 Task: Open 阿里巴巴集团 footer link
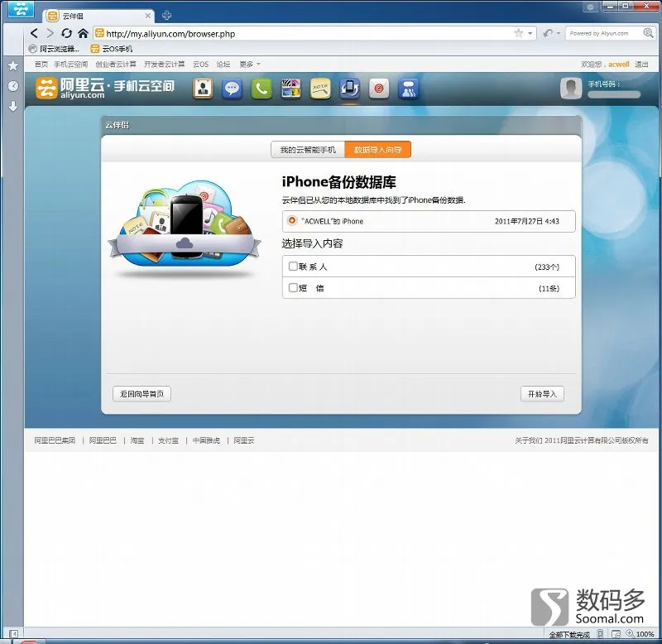pos(55,440)
